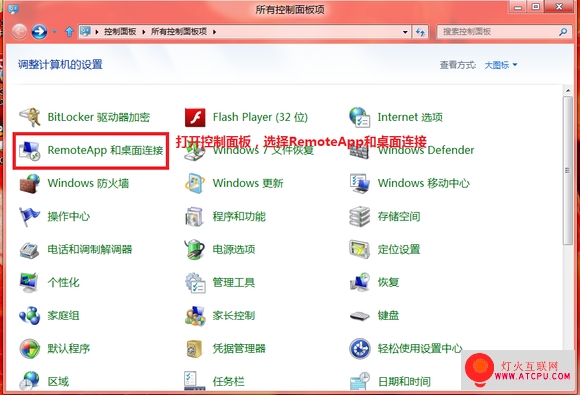Go up one level with Up arrow
Image resolution: width=580 pixels, height=395 pixels.
click(69, 31)
